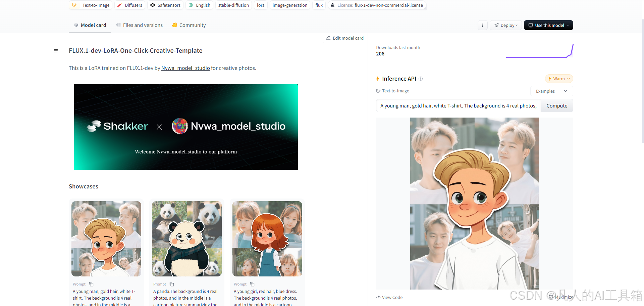
Task: Copy the panda showcase prompt
Action: pyautogui.click(x=172, y=284)
